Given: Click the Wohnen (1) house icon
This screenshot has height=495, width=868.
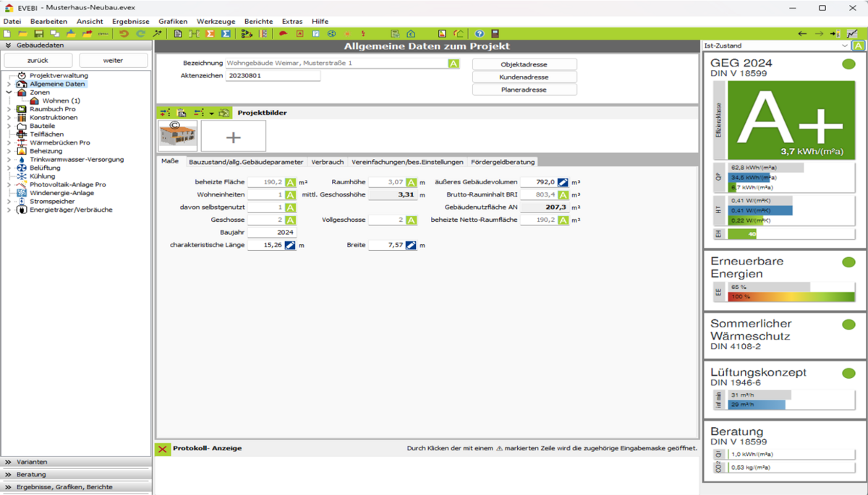Looking at the screenshot, I should (35, 100).
